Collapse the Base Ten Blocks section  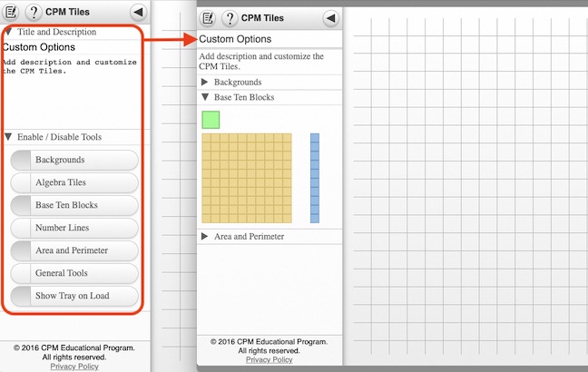[269, 97]
